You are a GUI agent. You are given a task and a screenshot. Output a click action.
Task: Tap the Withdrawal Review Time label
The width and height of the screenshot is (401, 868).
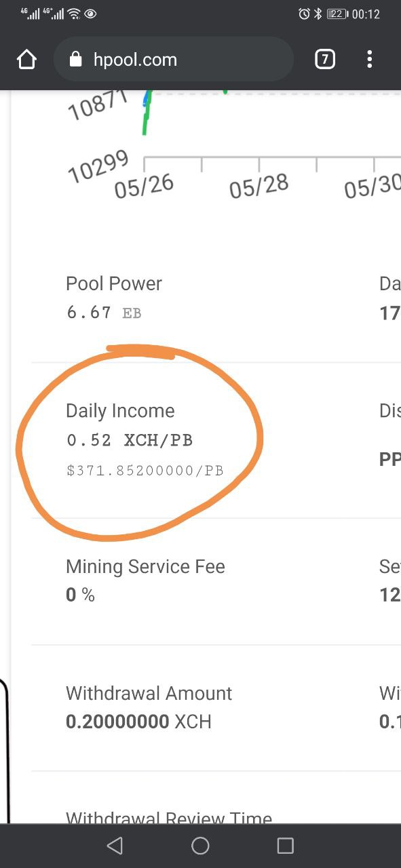pos(169,818)
